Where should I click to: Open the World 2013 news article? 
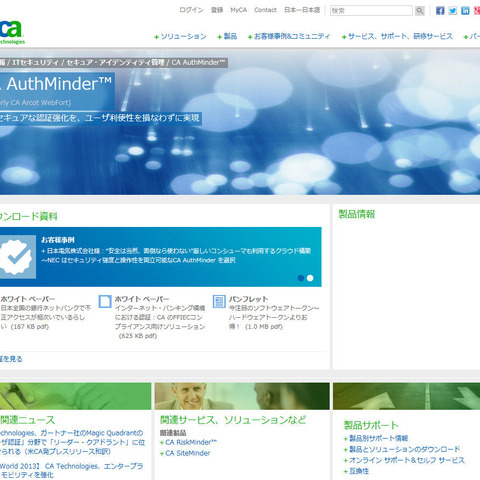pyautogui.click(x=72, y=470)
